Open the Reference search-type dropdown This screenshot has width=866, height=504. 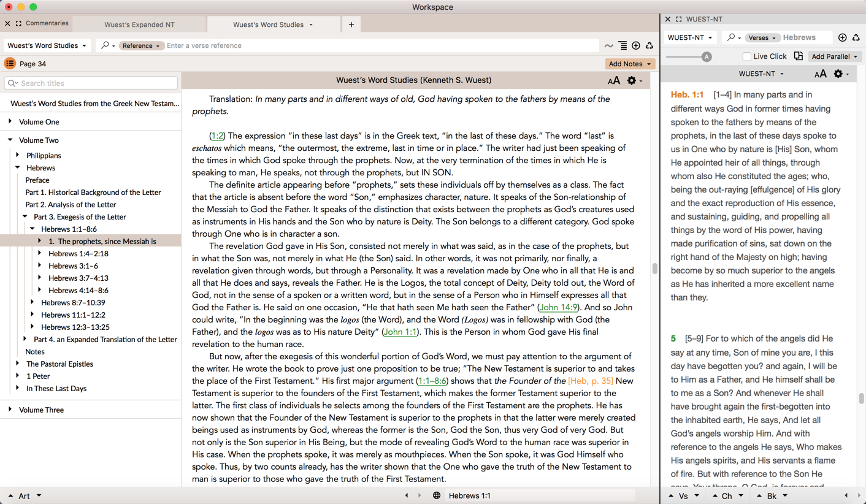[140, 45]
